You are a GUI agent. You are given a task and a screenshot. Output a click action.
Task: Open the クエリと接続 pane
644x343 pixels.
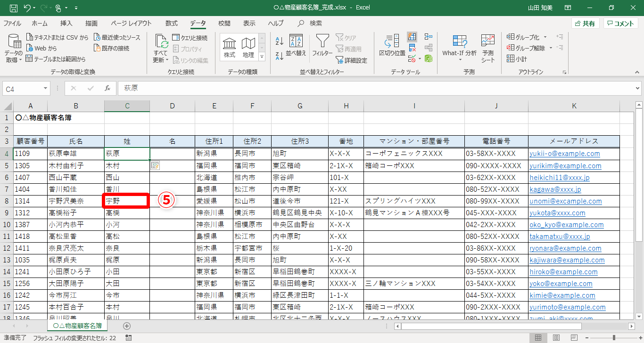tap(190, 37)
